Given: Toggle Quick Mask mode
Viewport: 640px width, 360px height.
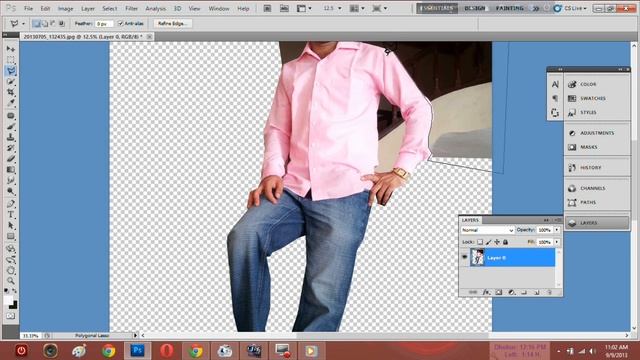Looking at the screenshot, I should tap(11, 316).
